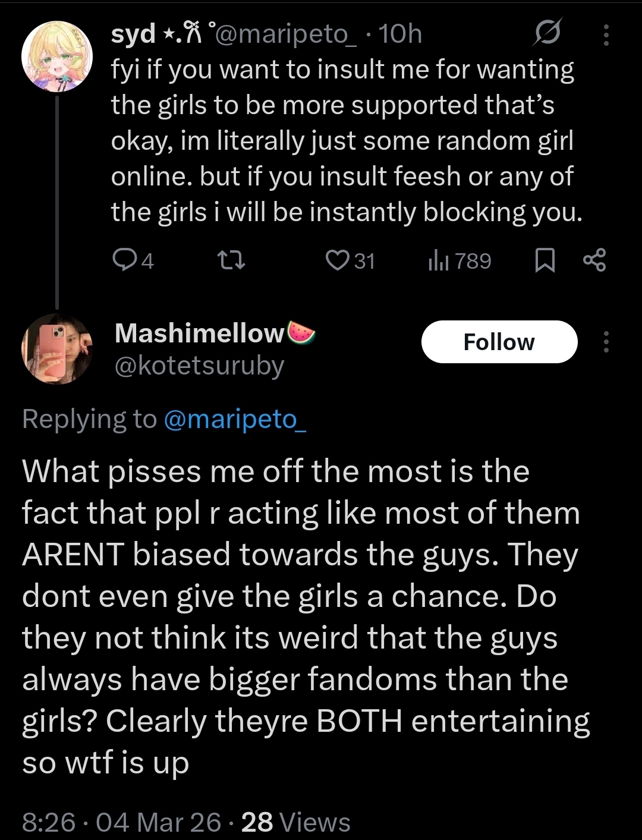This screenshot has height=840, width=642.
Task: Tap the Grok slashed-circle icon
Action: [546, 34]
